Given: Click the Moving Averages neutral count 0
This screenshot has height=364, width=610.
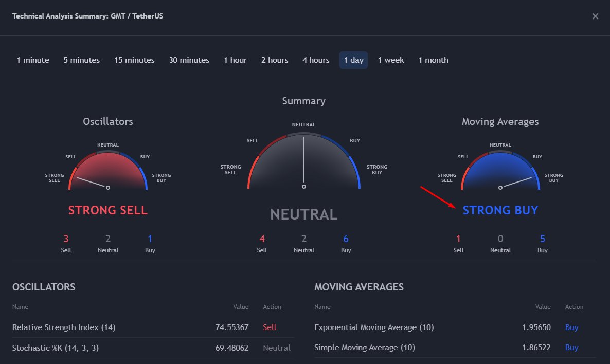Looking at the screenshot, I should (500, 239).
